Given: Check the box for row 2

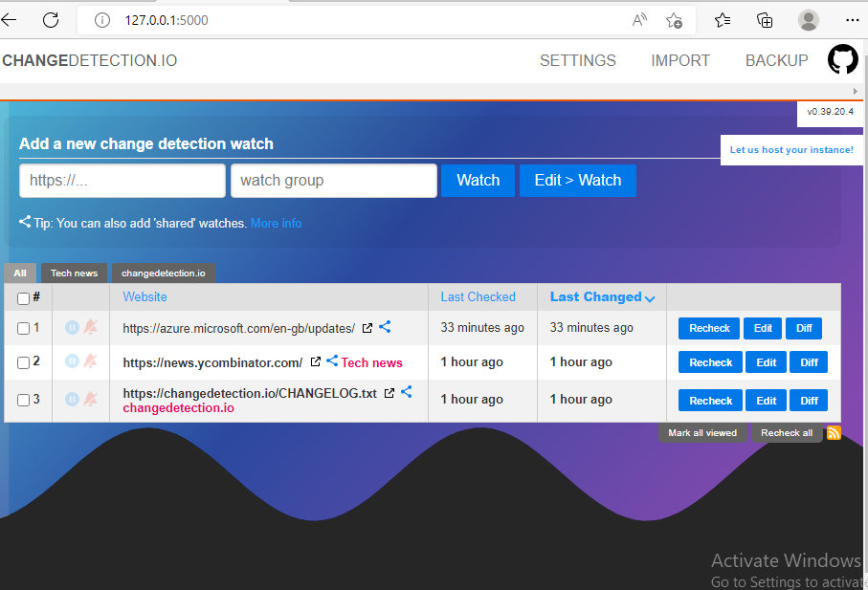Looking at the screenshot, I should click(x=23, y=362).
